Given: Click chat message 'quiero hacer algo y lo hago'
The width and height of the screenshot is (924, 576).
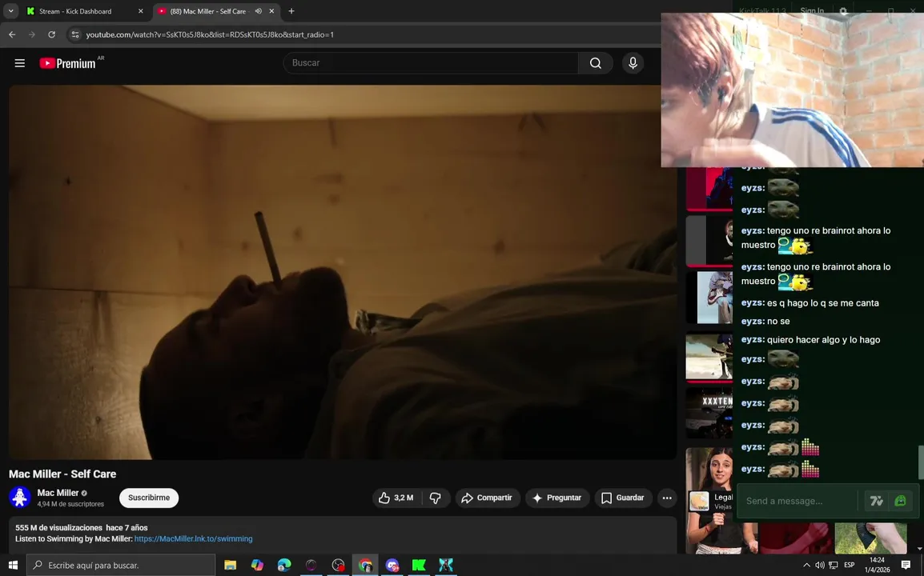Looking at the screenshot, I should [x=811, y=340].
